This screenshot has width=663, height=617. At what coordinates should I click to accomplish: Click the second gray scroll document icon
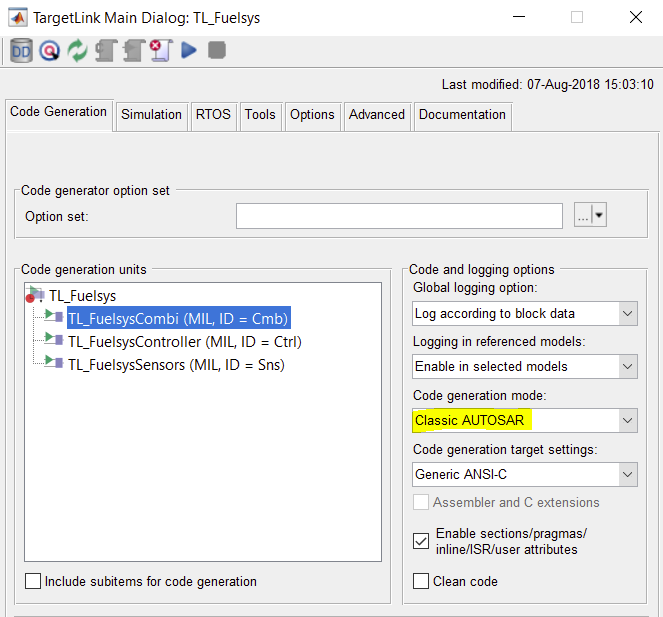tap(134, 51)
